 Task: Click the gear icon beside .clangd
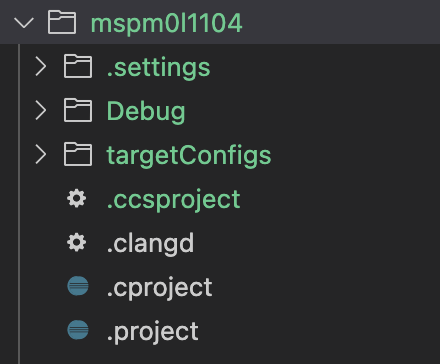tap(77, 242)
